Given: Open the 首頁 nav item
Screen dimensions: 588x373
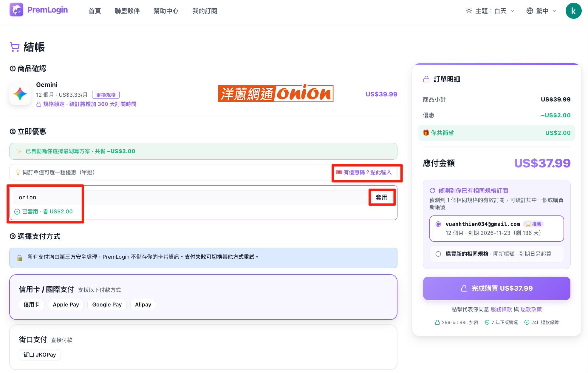Looking at the screenshot, I should pyautogui.click(x=95, y=11).
